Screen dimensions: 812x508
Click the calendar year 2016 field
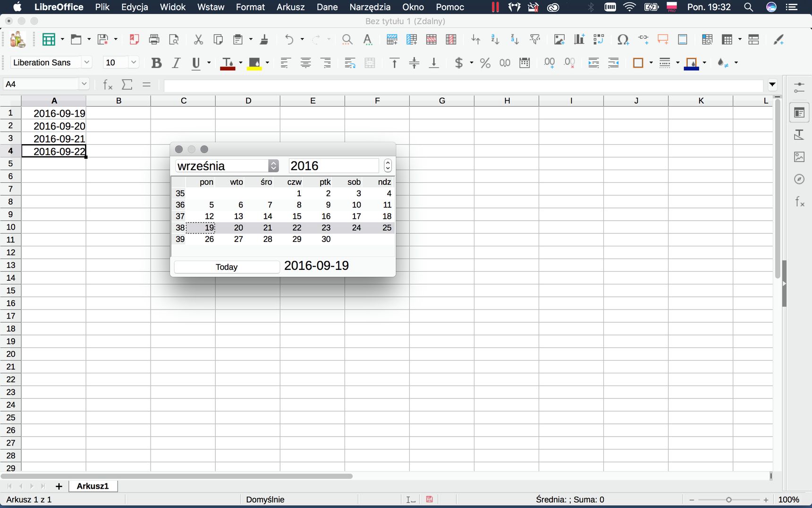pyautogui.click(x=334, y=166)
